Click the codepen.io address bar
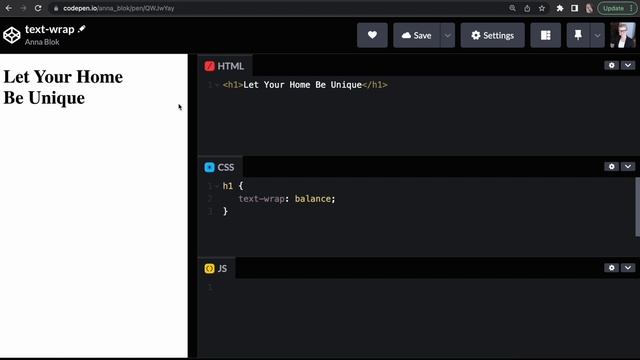 (x=278, y=8)
